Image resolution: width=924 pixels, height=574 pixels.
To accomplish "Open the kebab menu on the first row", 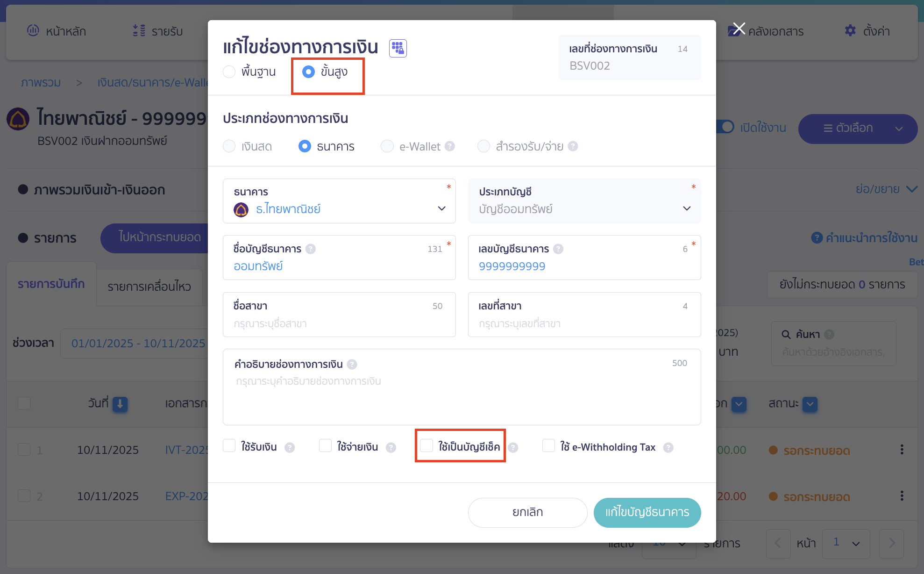I will pyautogui.click(x=902, y=450).
